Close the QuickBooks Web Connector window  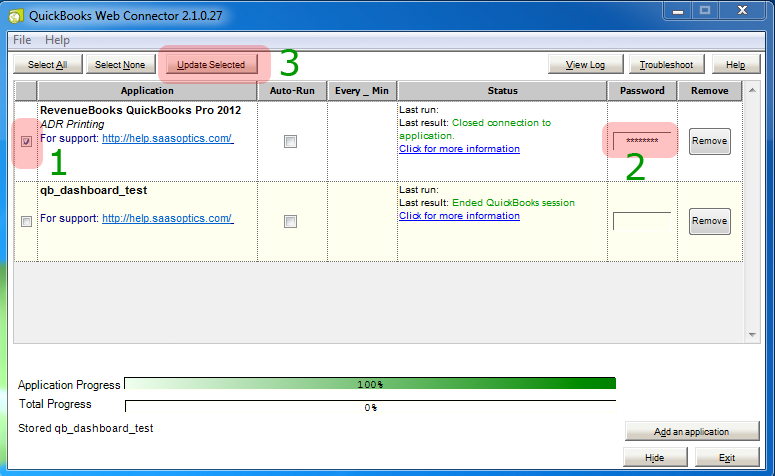click(742, 10)
